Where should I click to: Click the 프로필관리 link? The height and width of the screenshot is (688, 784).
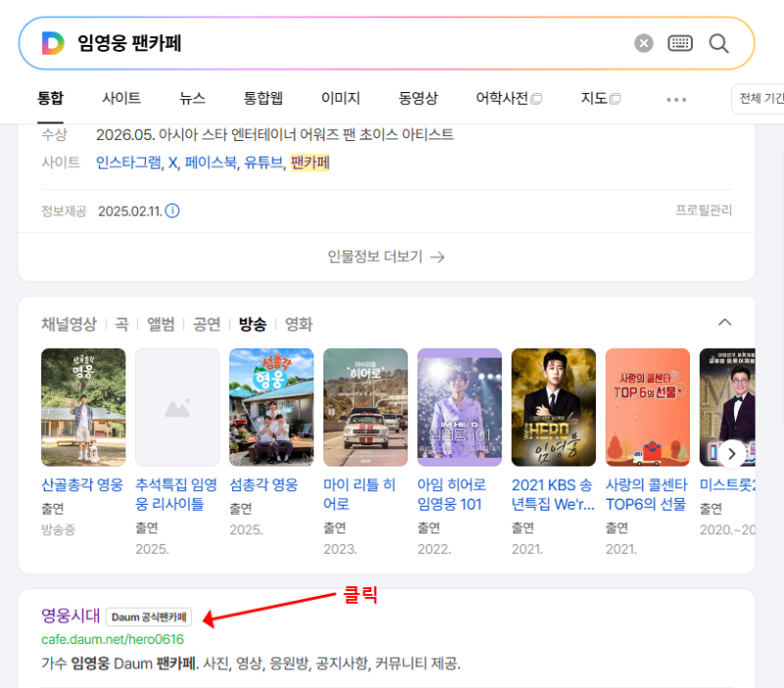(704, 210)
